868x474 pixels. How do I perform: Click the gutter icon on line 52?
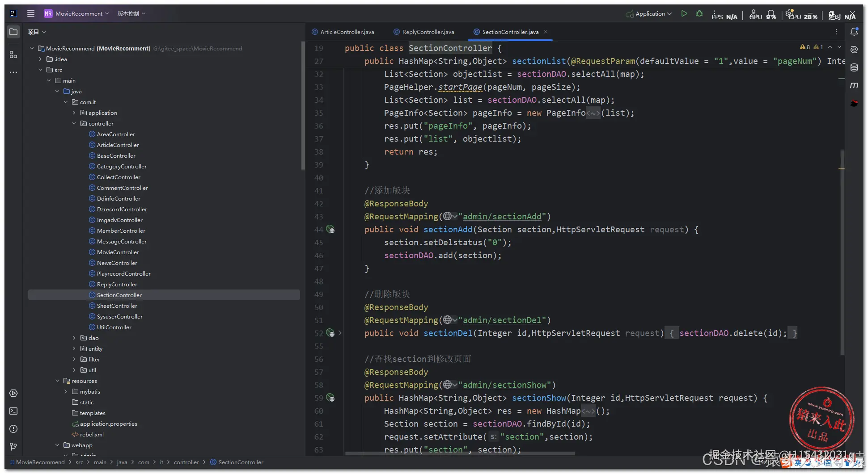click(x=330, y=333)
